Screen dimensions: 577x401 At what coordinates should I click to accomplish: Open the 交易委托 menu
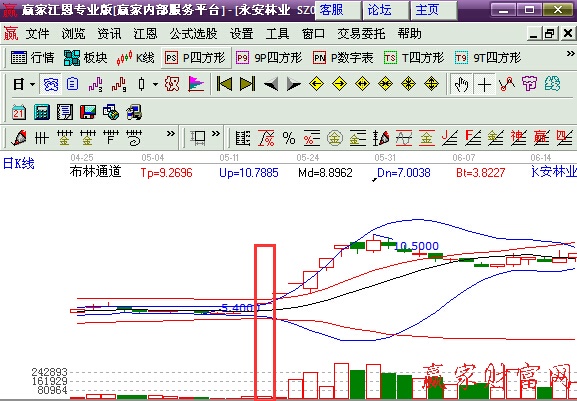point(361,34)
